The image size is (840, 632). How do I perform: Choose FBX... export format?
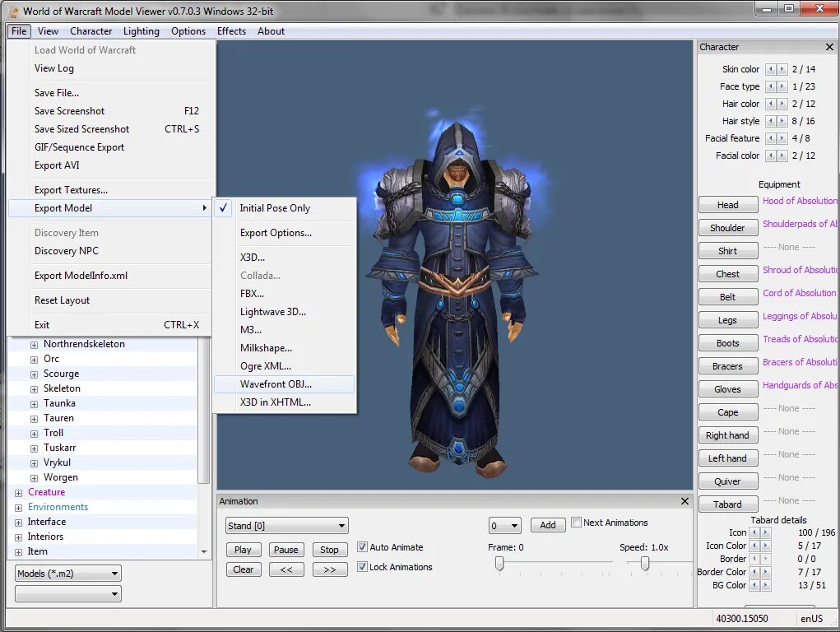coord(285,294)
